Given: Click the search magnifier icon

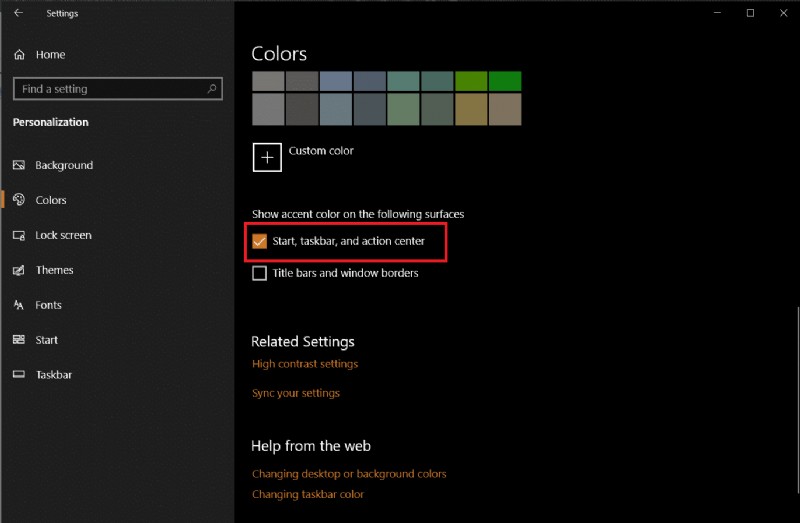Looking at the screenshot, I should [212, 89].
